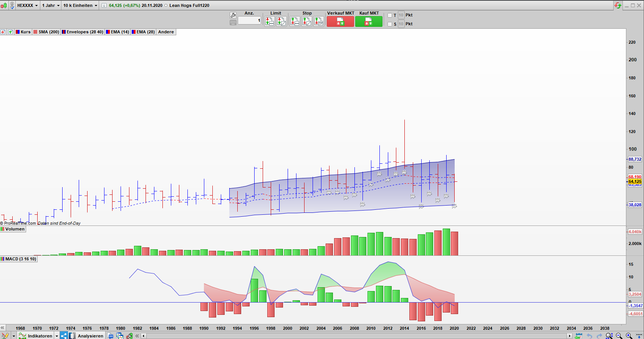Screen dimensions: 644x339
Task: Select the radio button before Lean Hogs
Action: pos(166,5)
